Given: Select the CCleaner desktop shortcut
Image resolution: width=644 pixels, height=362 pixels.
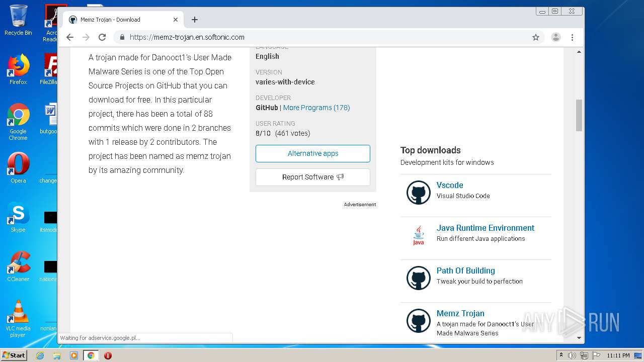Looking at the screenshot, I should [18, 266].
